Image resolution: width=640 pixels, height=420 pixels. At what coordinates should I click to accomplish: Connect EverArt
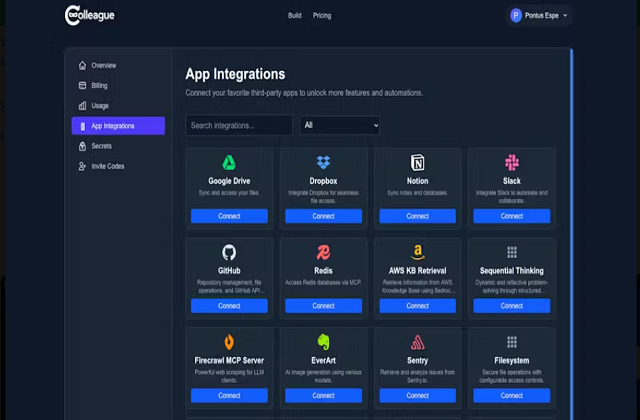[x=323, y=396]
